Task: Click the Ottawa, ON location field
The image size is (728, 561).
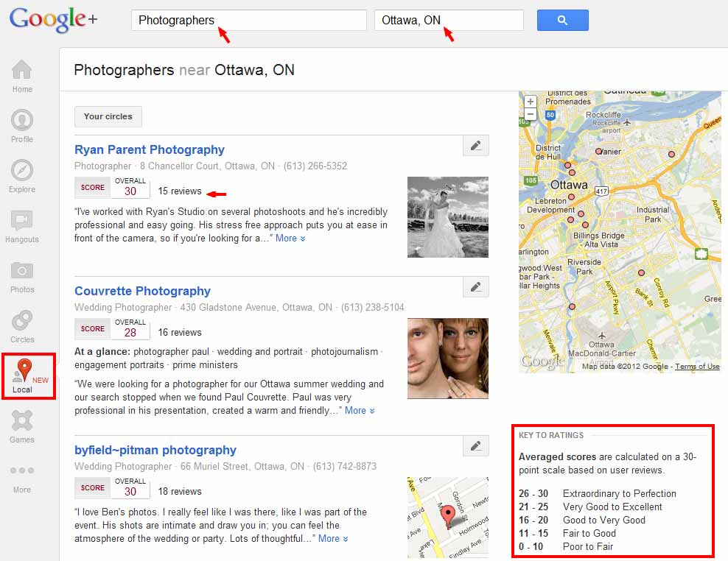Action: coord(449,21)
